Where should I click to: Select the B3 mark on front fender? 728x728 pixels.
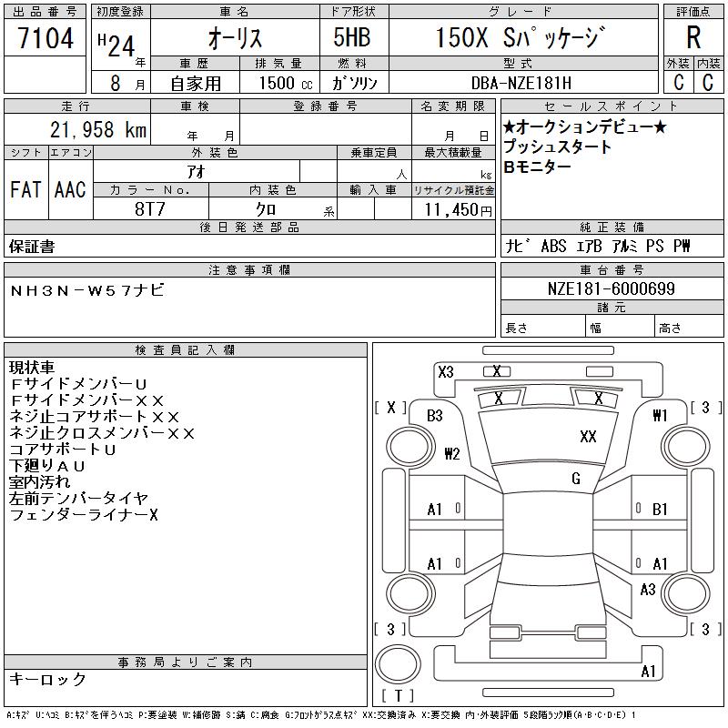(435, 416)
